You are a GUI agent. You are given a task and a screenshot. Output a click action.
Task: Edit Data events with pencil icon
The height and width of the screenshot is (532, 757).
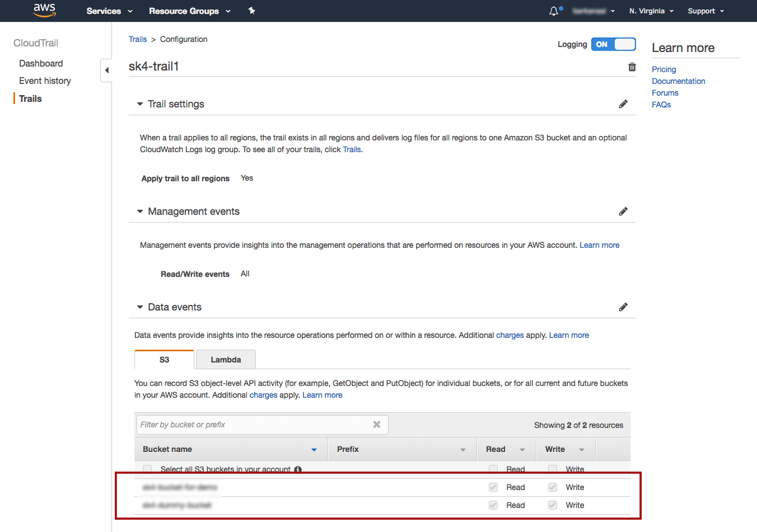point(623,307)
